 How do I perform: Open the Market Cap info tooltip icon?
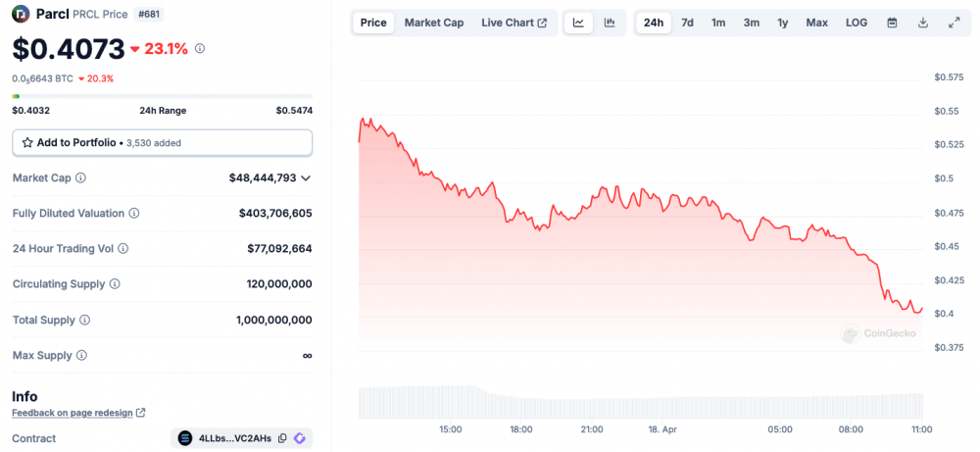tap(80, 177)
